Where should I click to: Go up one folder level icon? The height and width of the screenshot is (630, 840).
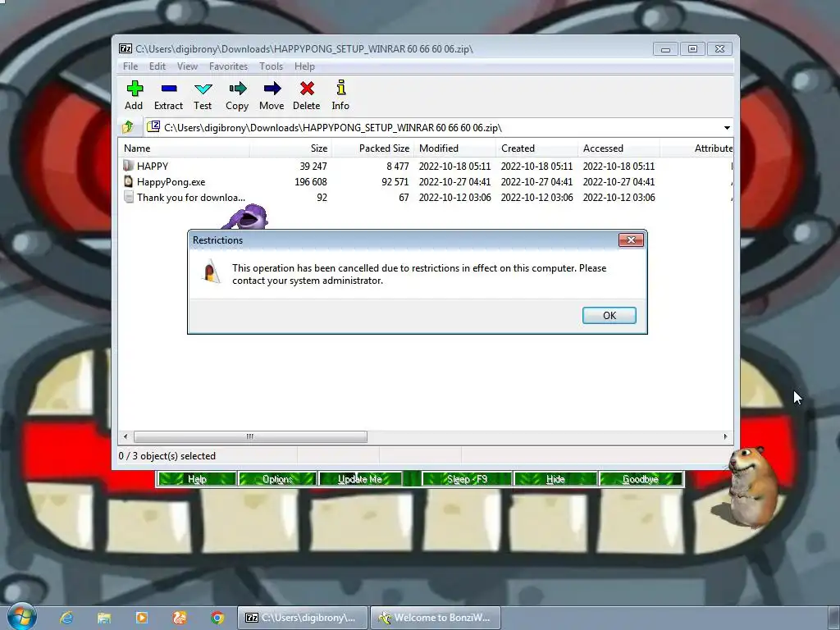[x=128, y=127]
